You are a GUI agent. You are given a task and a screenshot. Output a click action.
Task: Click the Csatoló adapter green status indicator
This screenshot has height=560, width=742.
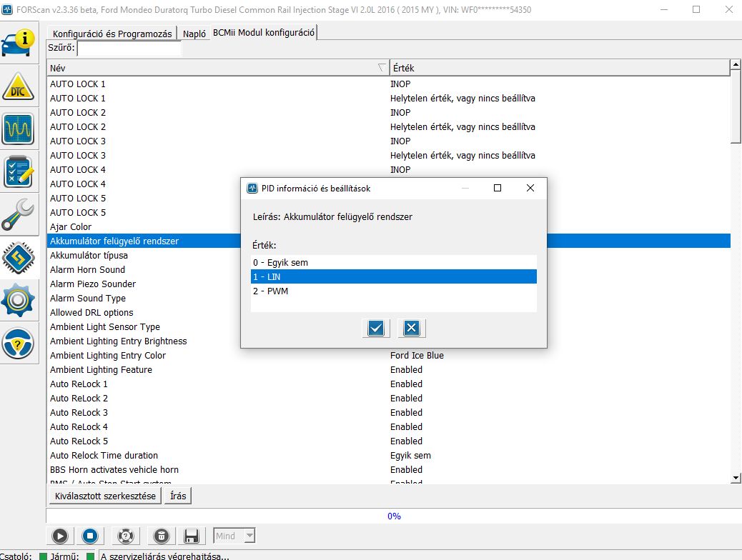[43, 556]
